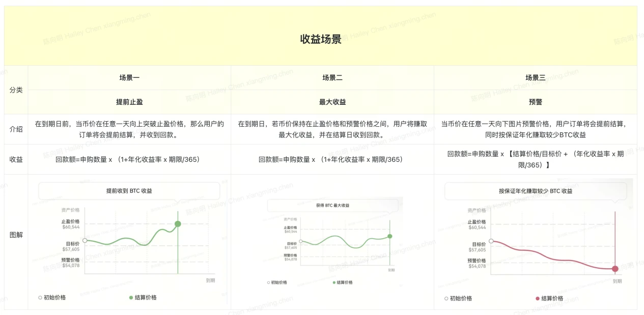The width and height of the screenshot is (644, 315).
Task: Click the white initial price circle in scenario one chart
Action: click(85, 240)
